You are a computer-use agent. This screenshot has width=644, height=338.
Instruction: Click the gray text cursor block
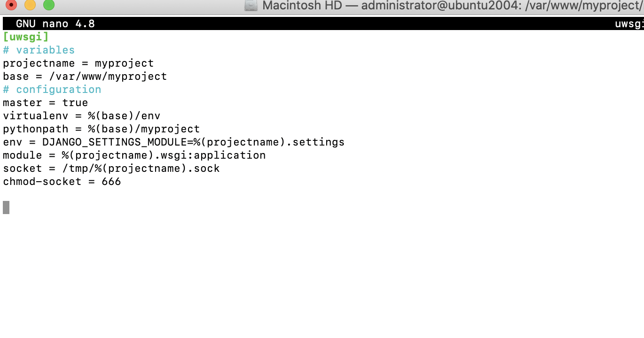(6, 207)
